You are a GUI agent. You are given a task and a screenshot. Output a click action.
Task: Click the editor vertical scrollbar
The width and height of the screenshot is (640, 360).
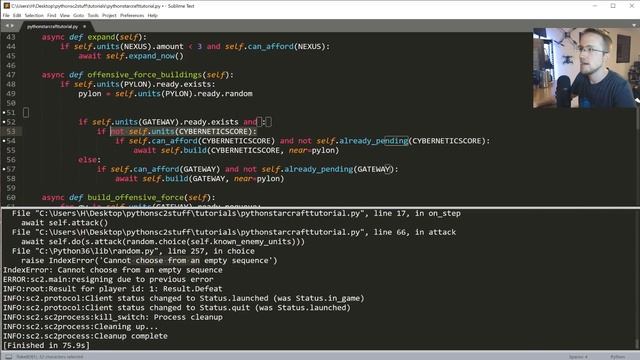pos(637,118)
